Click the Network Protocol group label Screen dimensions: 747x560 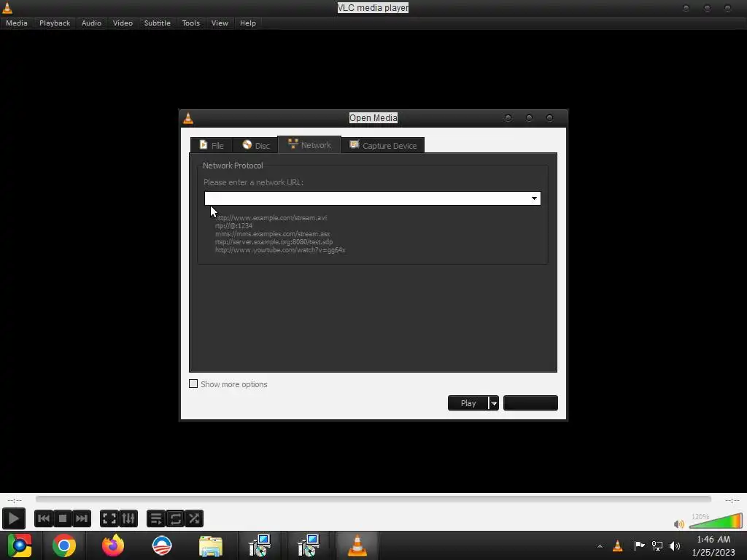233,166
